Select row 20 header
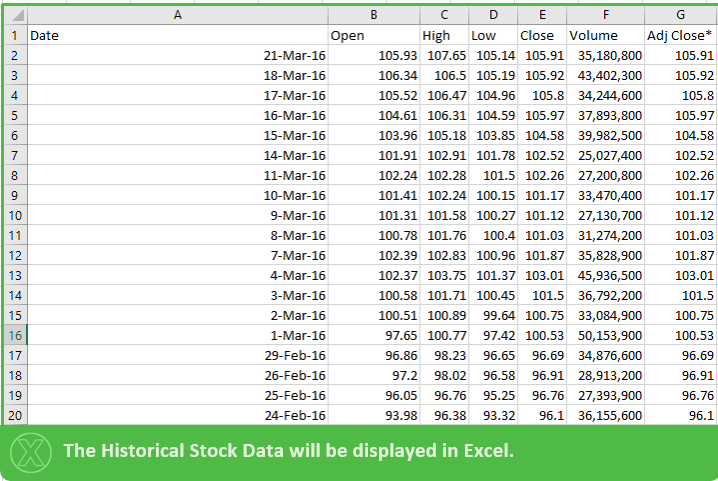Image resolution: width=718 pixels, height=481 pixels. coord(16,415)
